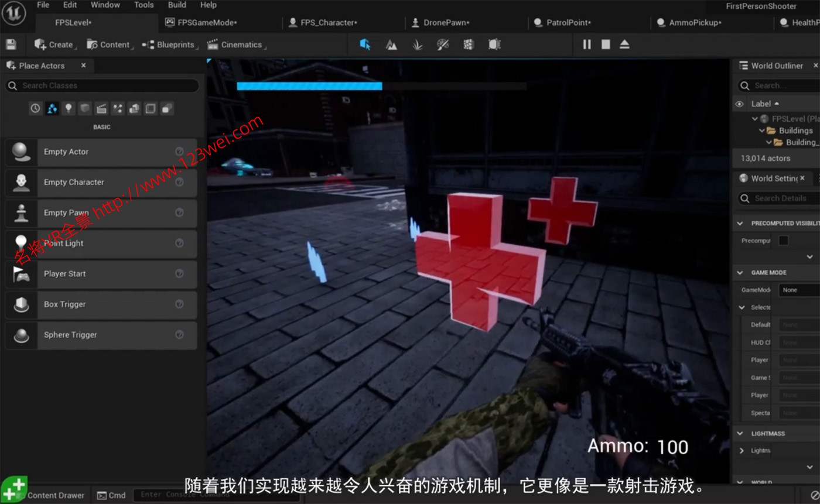Collapse the LIGHTMASS section in World Settings
Screen dimensions: 820x504
click(x=741, y=433)
